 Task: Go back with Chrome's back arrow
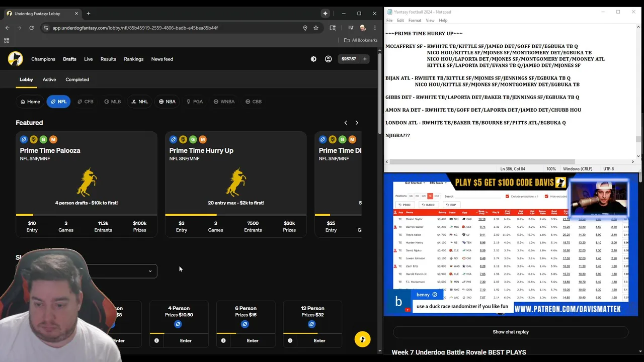pos(7,28)
